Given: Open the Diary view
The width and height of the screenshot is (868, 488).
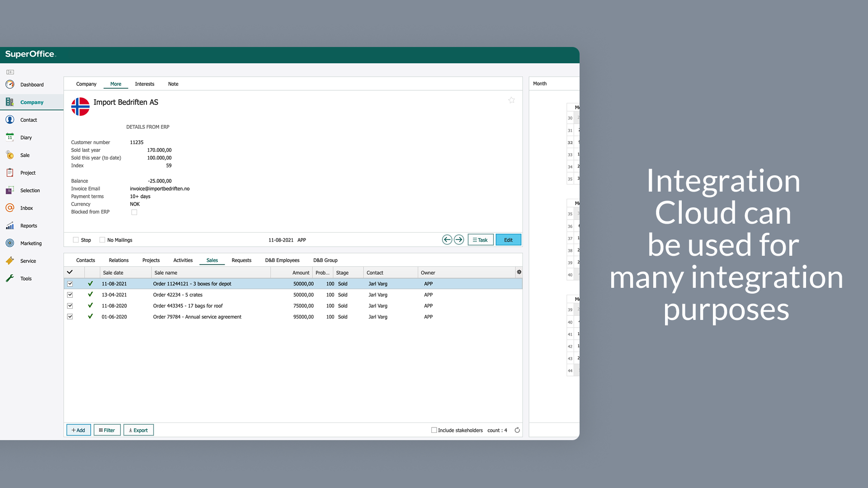Looking at the screenshot, I should pos(26,137).
